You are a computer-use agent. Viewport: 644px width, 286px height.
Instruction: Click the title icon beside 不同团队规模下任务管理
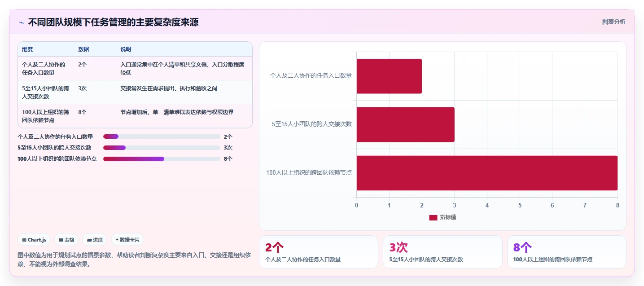click(21, 22)
